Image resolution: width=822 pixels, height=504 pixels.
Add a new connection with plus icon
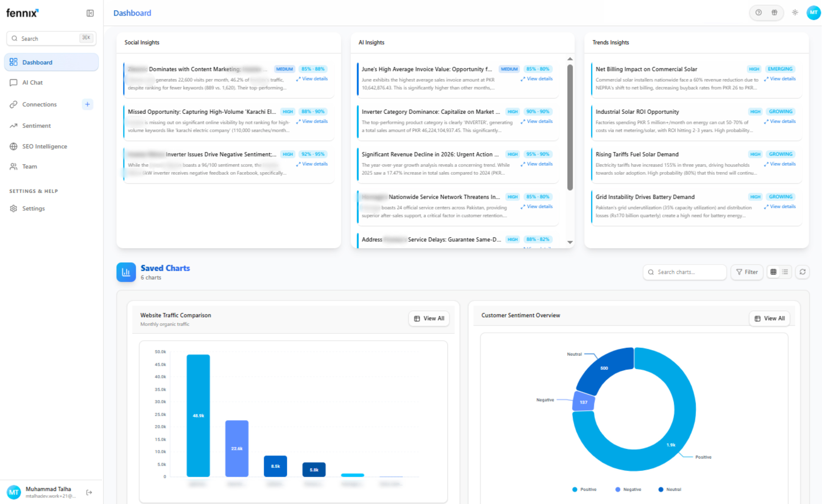87,105
